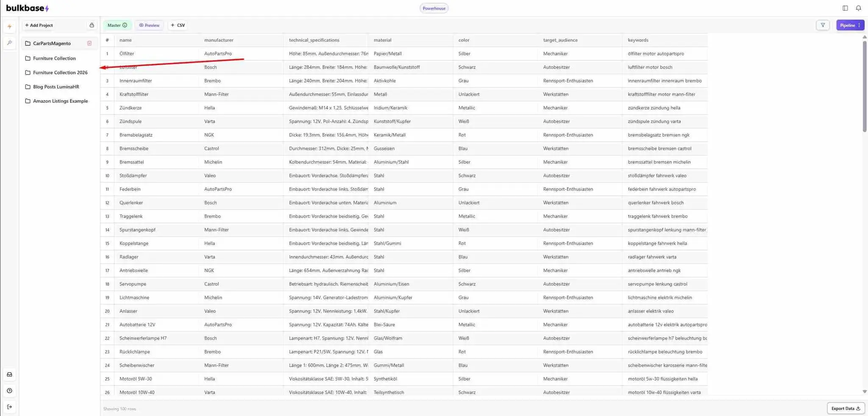
Task: Click the Spurstangenkopf cell
Action: 156,230
